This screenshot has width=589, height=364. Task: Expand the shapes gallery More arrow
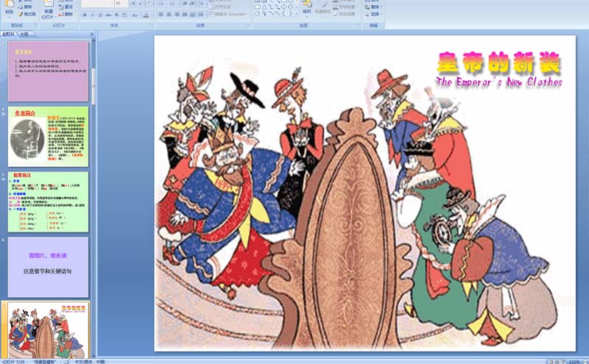[297, 13]
